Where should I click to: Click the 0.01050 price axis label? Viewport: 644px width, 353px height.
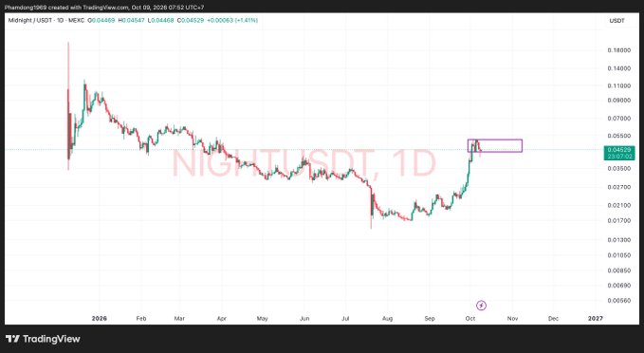619,255
